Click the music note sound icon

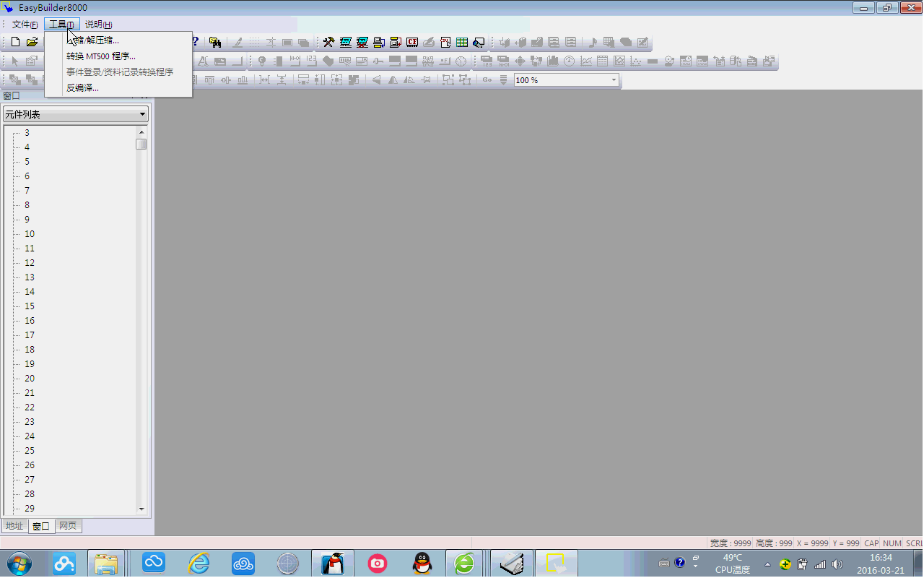[592, 42]
